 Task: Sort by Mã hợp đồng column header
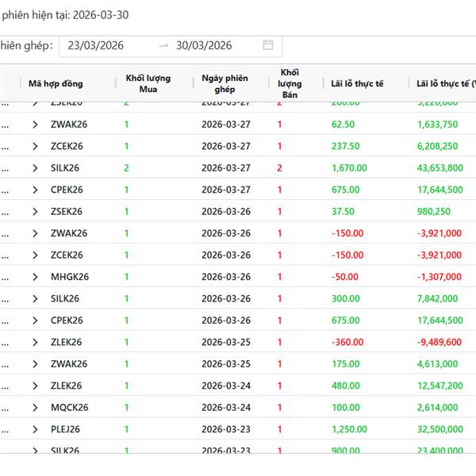tap(56, 84)
